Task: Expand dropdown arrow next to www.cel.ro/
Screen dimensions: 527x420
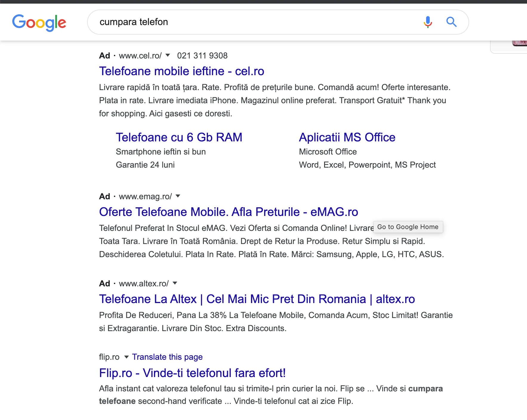Action: coord(168,55)
